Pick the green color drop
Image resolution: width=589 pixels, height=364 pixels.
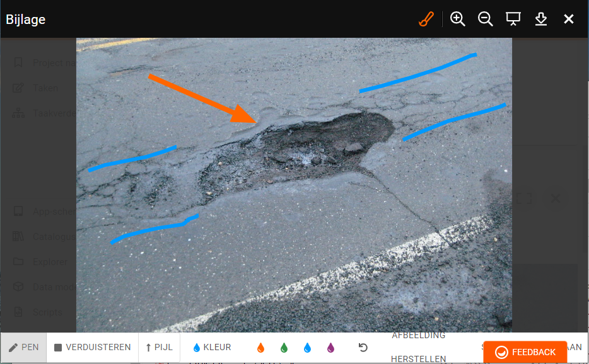point(284,348)
